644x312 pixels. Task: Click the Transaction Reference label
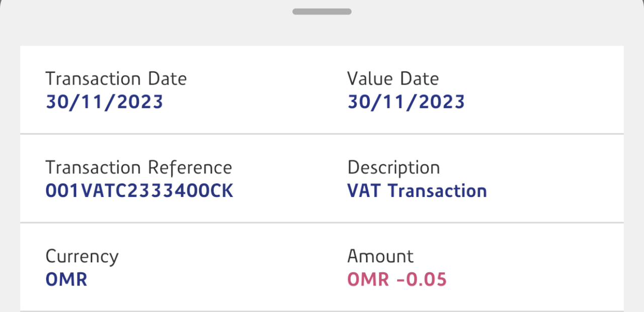click(x=138, y=167)
